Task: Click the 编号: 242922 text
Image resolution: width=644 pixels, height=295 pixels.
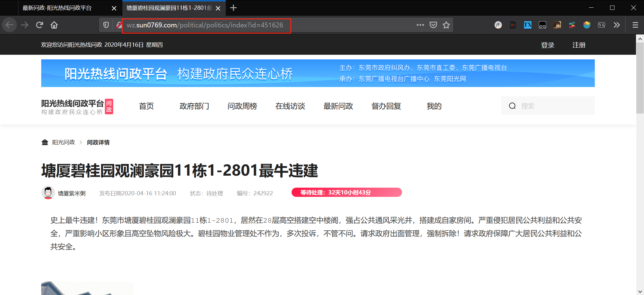Action: point(255,193)
